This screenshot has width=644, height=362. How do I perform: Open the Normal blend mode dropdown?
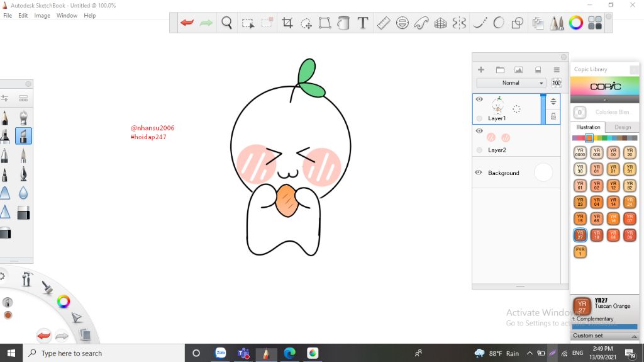(511, 82)
